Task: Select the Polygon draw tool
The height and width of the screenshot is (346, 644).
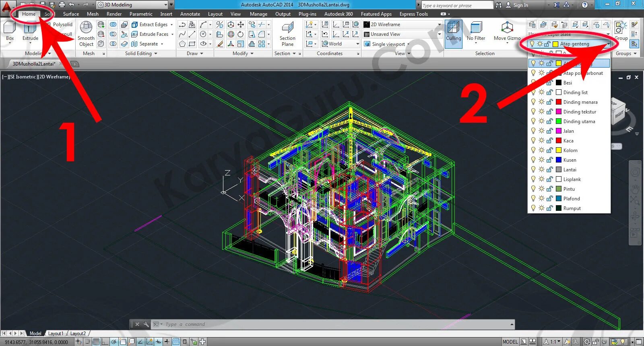Action: coord(182,44)
